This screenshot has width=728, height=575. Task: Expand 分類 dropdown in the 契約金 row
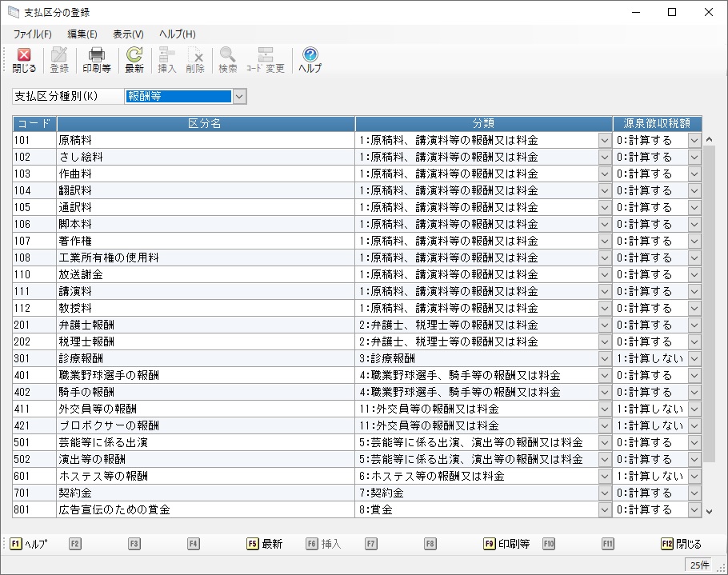pyautogui.click(x=605, y=493)
